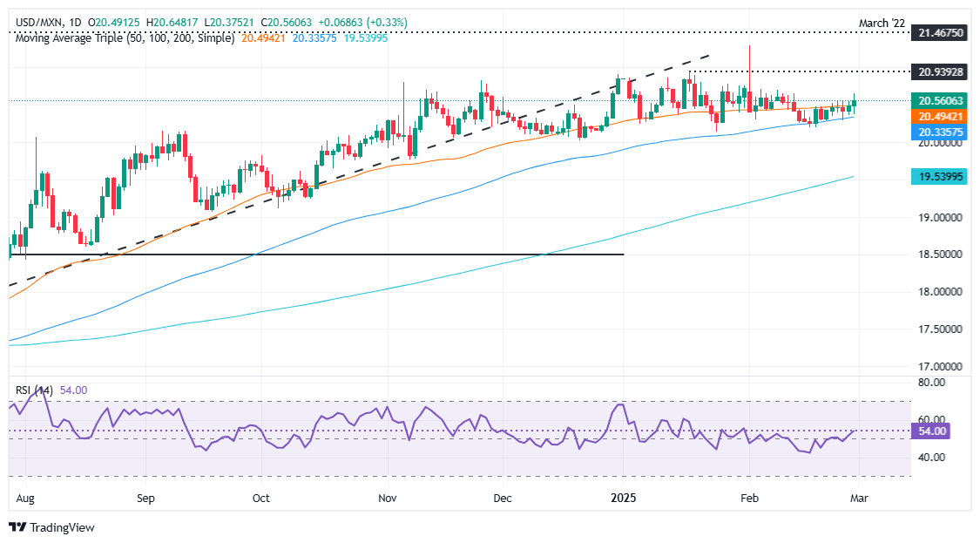
Task: Click the 2025 marker on time axis
Action: pyautogui.click(x=623, y=499)
